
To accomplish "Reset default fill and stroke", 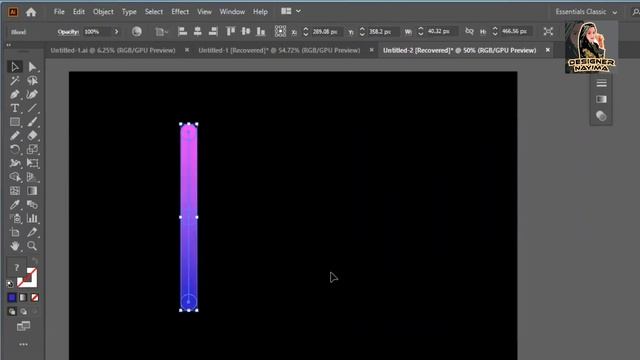I will (10, 284).
